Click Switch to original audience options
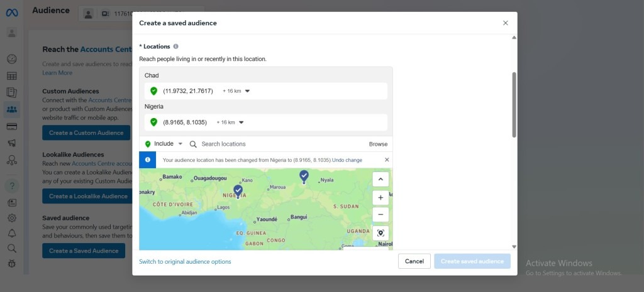 point(185,261)
